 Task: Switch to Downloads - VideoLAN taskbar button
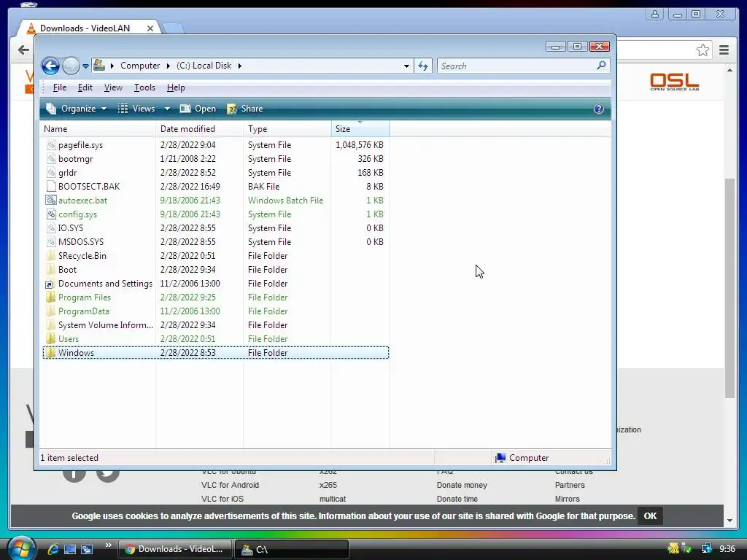175,549
